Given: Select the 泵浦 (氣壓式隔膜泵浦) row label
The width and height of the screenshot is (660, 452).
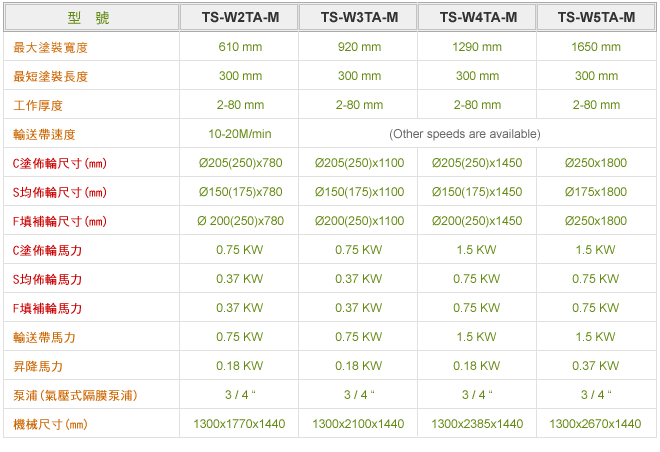Looking at the screenshot, I should point(75,396).
